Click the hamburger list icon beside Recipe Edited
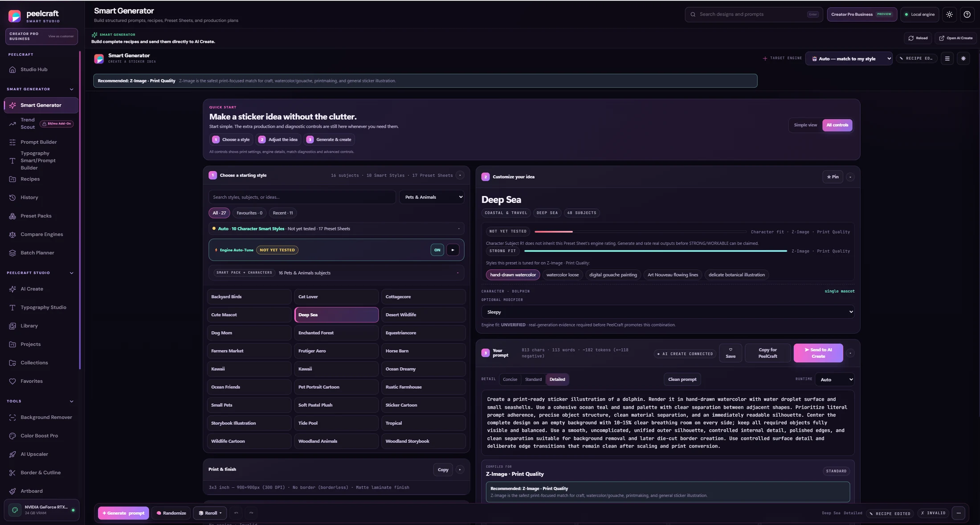This screenshot has height=525, width=980. coord(947,58)
